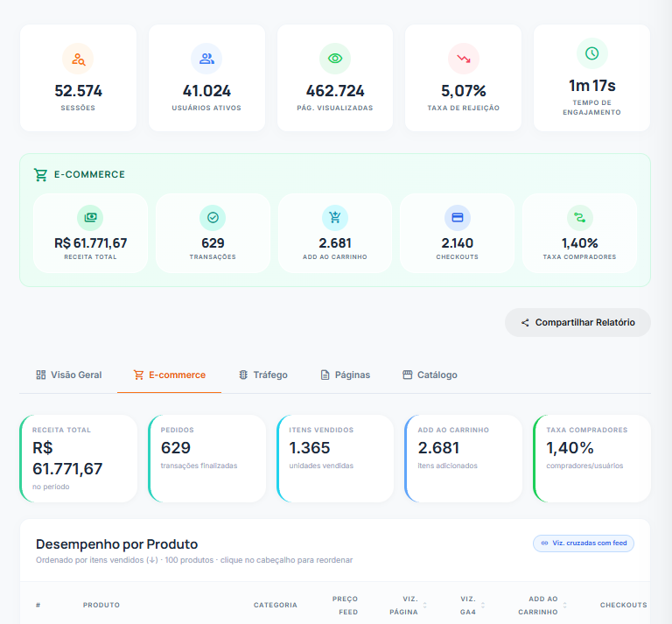Click the Taxa Compradores route icon
Viewport: 672px width, 624px height.
[x=580, y=218]
